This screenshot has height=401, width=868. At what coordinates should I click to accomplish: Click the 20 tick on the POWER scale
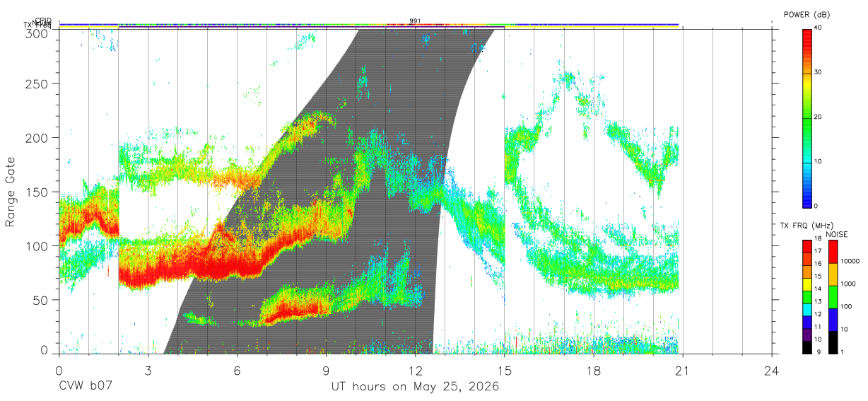click(818, 117)
